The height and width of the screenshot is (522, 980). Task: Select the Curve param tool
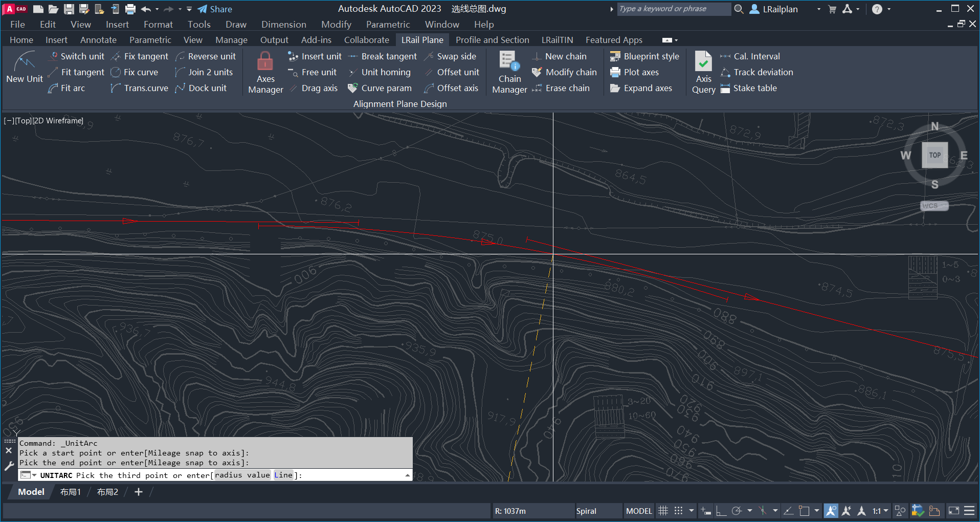(380, 88)
